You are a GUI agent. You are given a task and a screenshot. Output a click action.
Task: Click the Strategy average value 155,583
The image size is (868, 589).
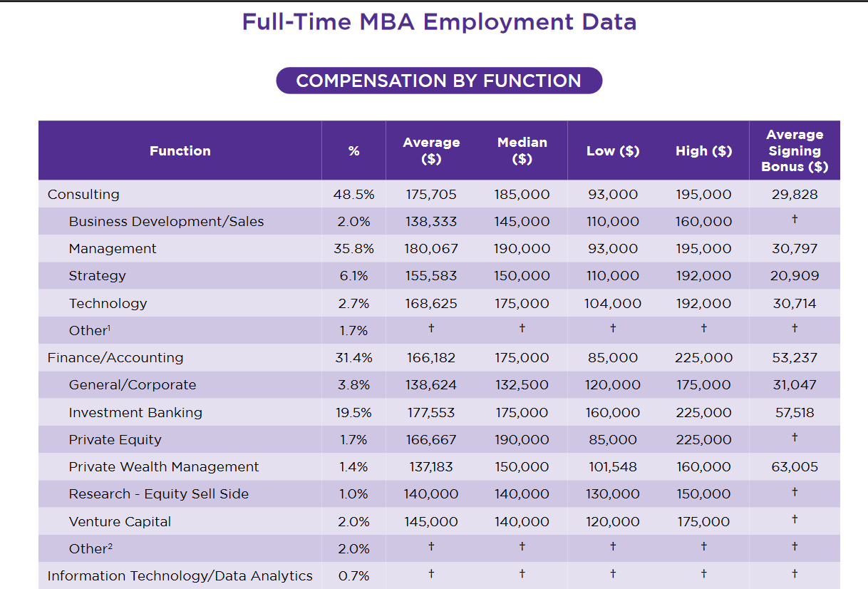coord(431,276)
